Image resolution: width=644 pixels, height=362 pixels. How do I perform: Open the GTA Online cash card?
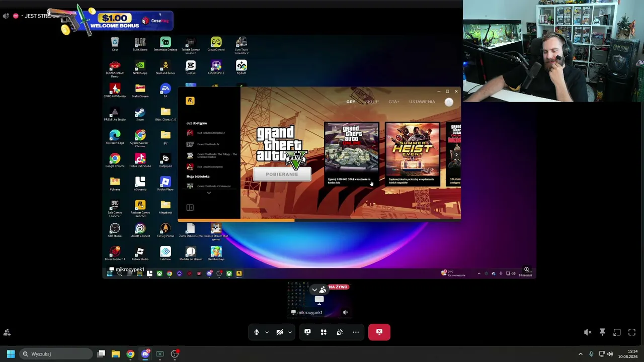click(351, 154)
